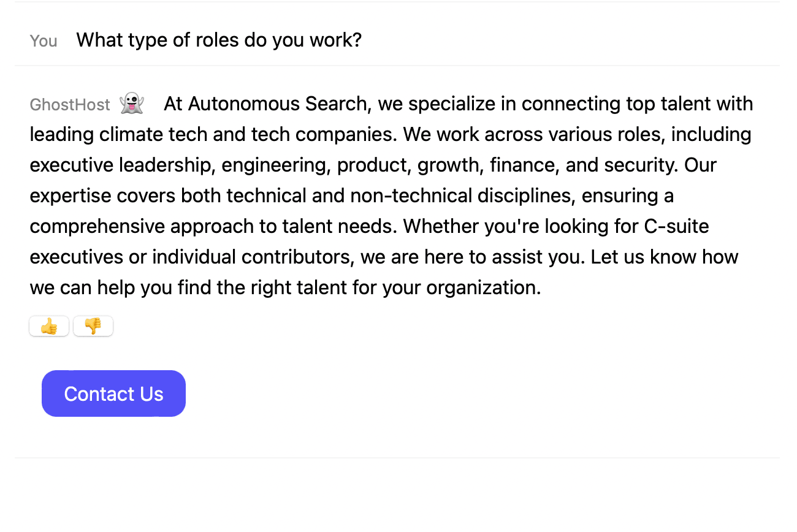Image resolution: width=797 pixels, height=532 pixels.
Task: Click the phrase "Let us know how"
Action: (665, 257)
